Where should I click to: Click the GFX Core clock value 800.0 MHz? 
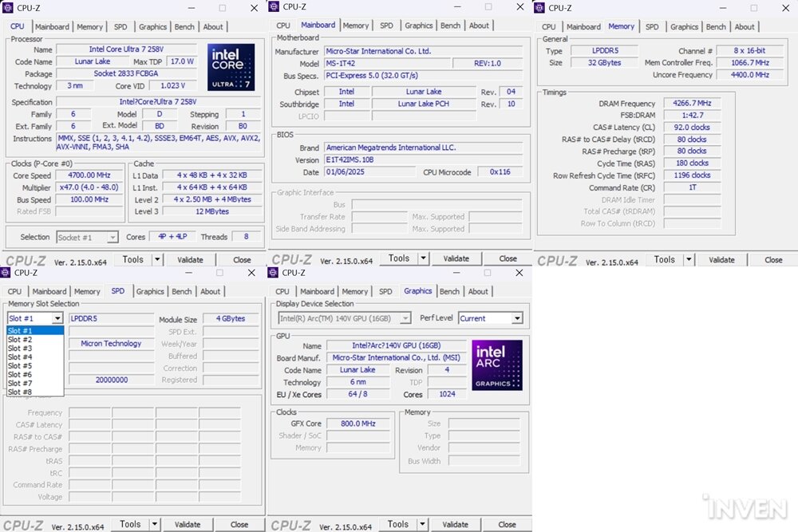pos(358,424)
